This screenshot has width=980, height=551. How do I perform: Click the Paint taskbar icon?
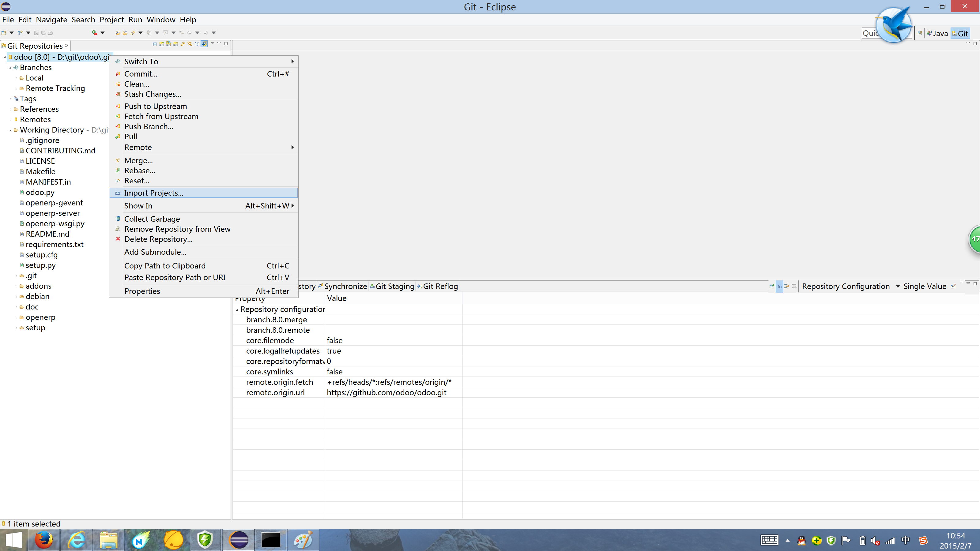[303, 540]
